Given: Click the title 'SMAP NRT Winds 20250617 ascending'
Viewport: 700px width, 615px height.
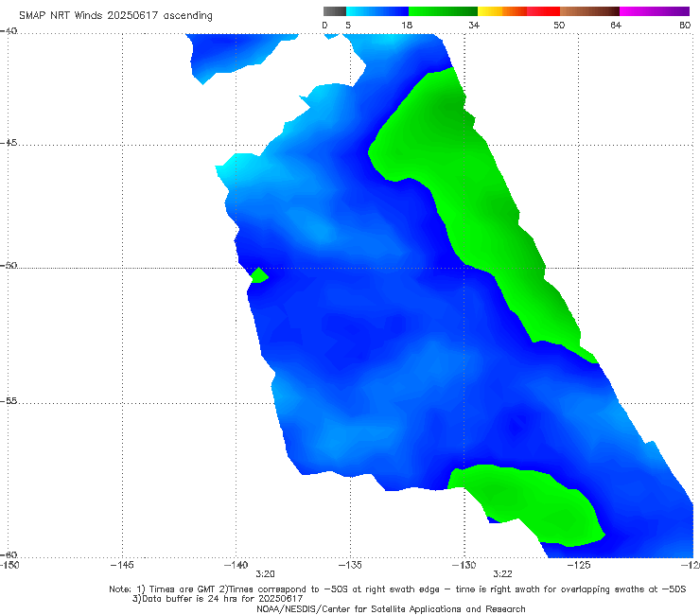Looking at the screenshot, I should click(x=115, y=15).
